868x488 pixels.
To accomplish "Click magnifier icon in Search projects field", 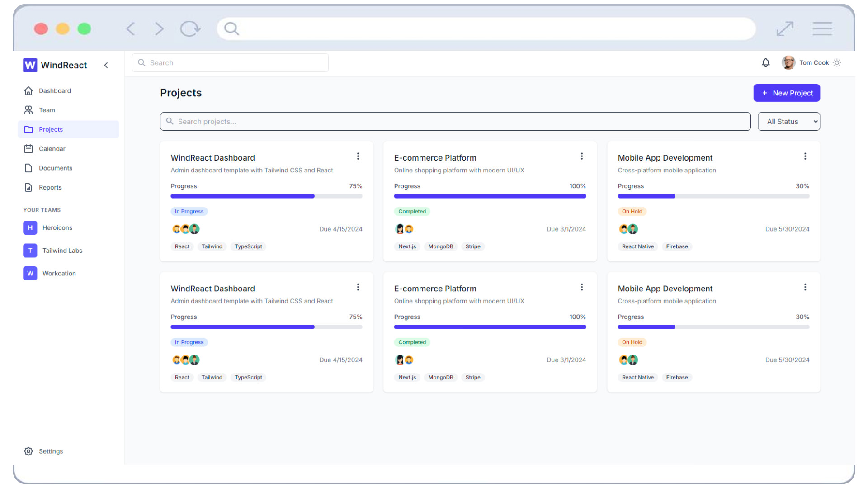I will 170,121.
